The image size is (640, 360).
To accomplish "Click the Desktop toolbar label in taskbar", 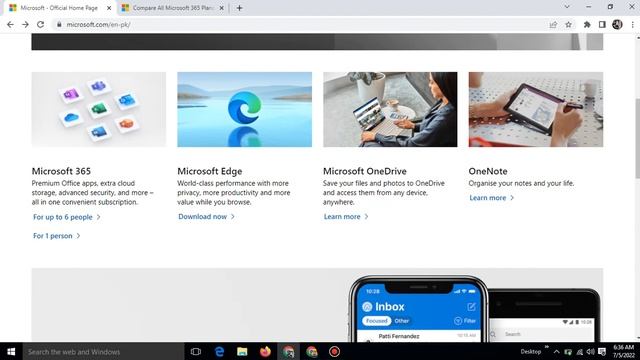I will pyautogui.click(x=531, y=351).
